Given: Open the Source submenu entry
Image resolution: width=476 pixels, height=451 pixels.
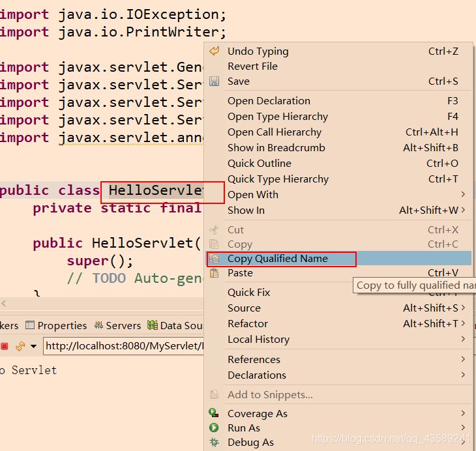Looking at the screenshot, I should click(x=338, y=308).
